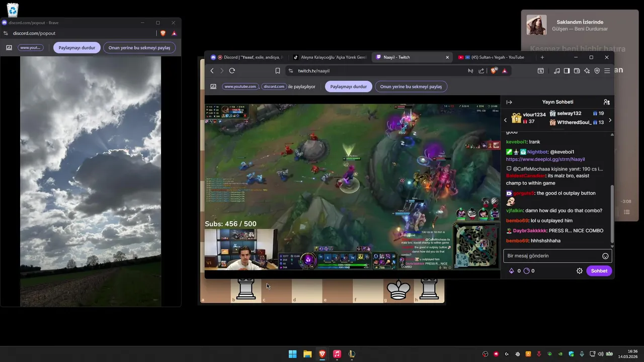The height and width of the screenshot is (362, 644).
Task: Open the Brave main hamburger menu
Action: tap(607, 71)
